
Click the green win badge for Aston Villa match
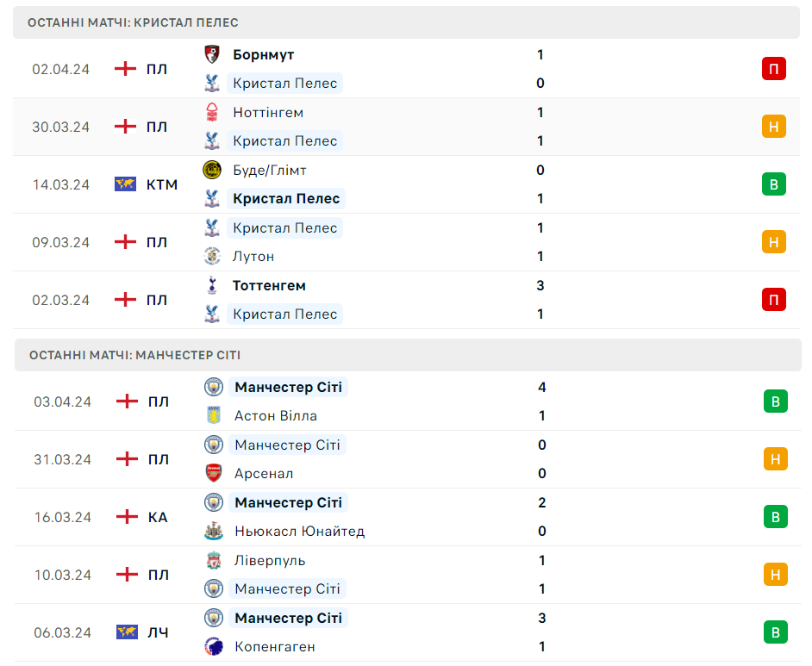click(775, 401)
